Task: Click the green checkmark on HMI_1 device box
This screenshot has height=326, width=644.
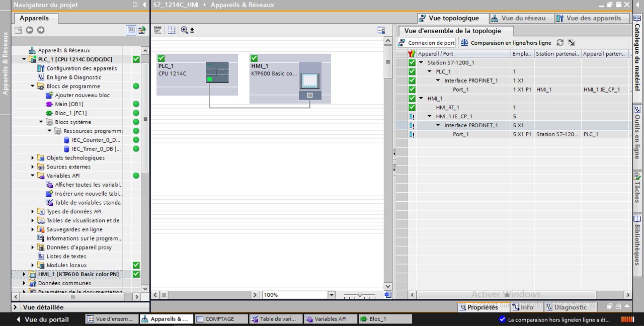Action: tap(254, 58)
